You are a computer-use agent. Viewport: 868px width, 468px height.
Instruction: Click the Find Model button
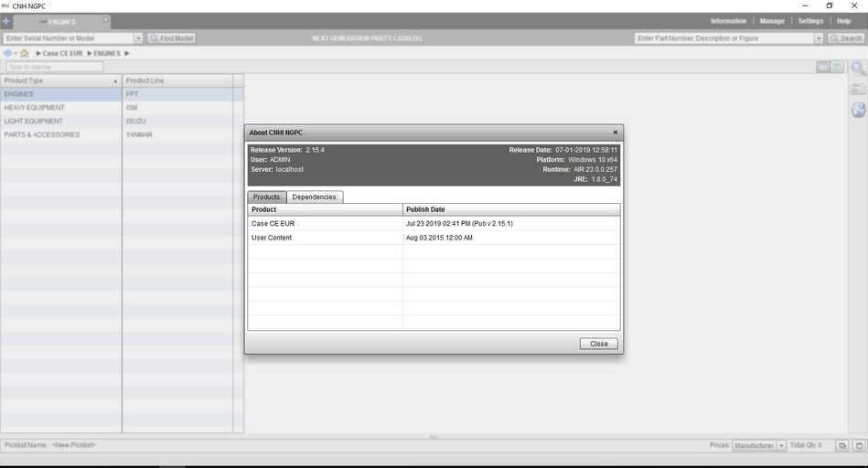[172, 38]
